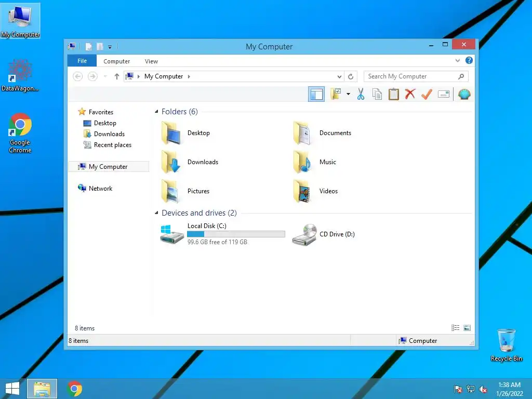Select Network in the navigation pane
Screen dimensions: 532x399
point(95,188)
